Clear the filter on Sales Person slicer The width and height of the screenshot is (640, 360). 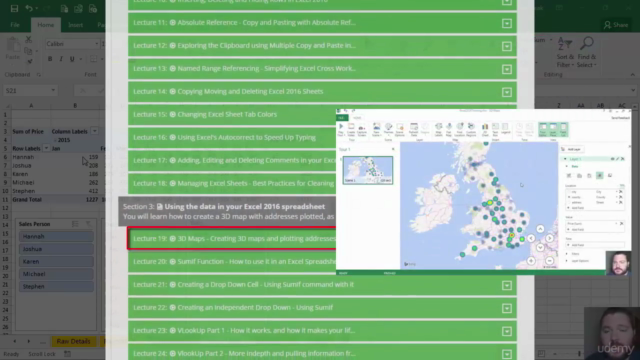click(89, 224)
